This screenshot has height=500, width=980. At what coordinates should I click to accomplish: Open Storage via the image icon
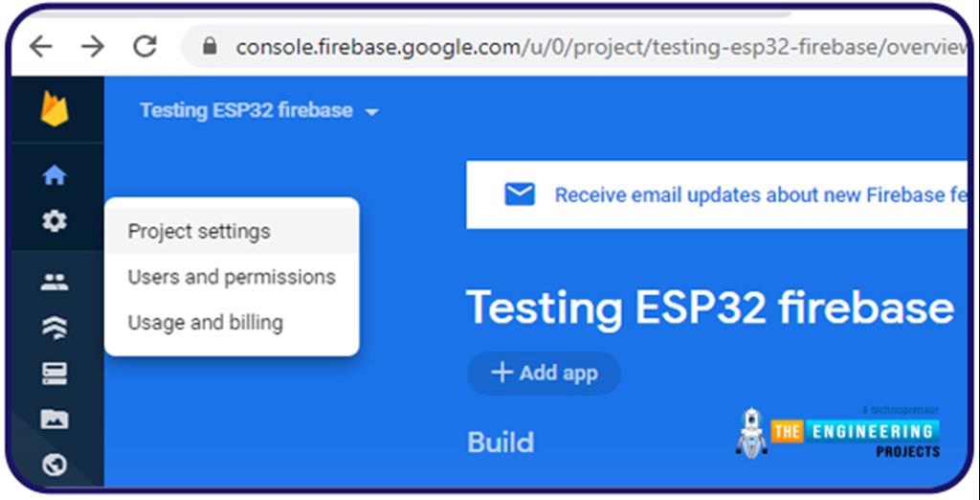55,420
